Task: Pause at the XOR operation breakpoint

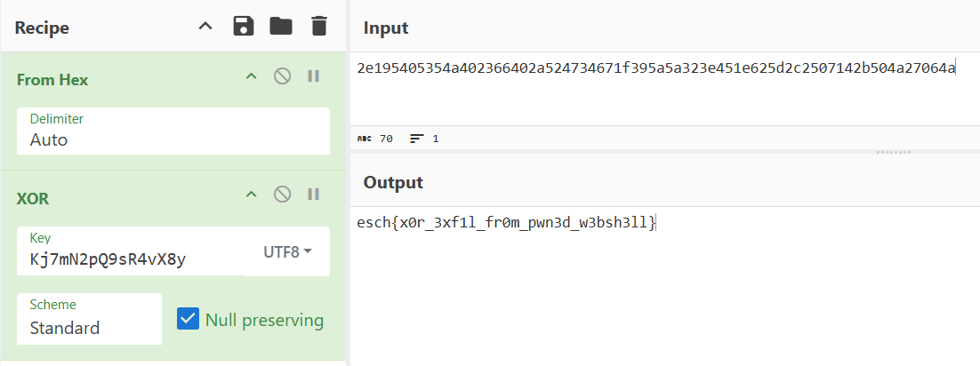Action: click(x=314, y=195)
